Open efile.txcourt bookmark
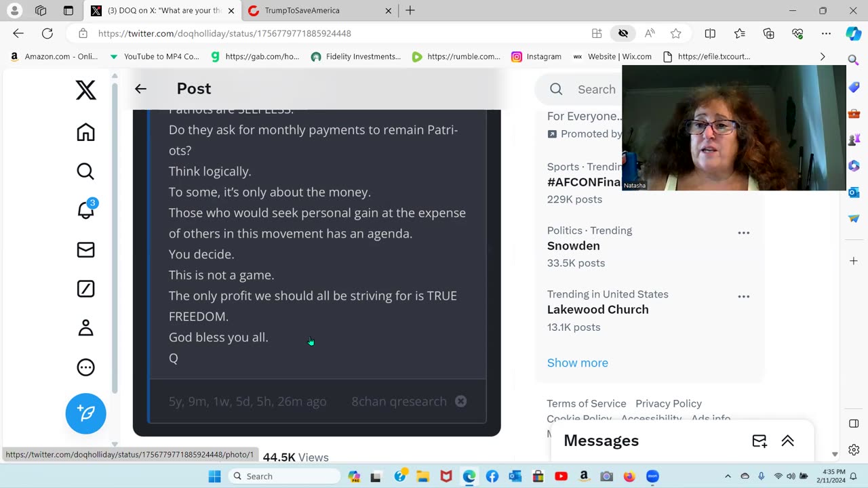This screenshot has width=868, height=488. pyautogui.click(x=707, y=56)
